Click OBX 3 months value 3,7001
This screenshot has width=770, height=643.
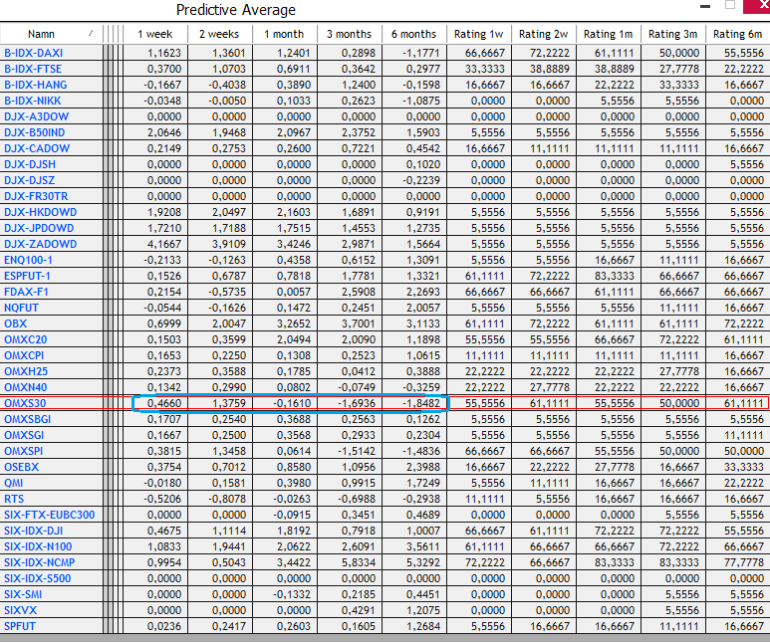[x=358, y=324]
